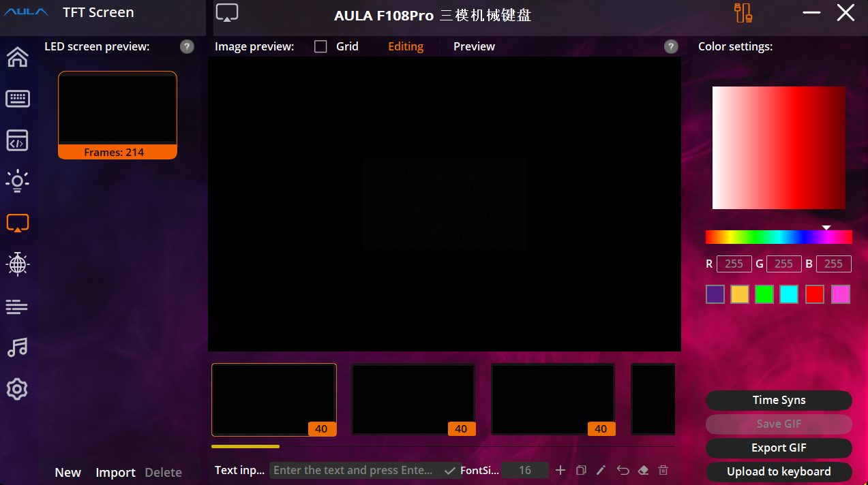
Task: Pick a shade in the red color gradient square
Action: pyautogui.click(x=779, y=148)
